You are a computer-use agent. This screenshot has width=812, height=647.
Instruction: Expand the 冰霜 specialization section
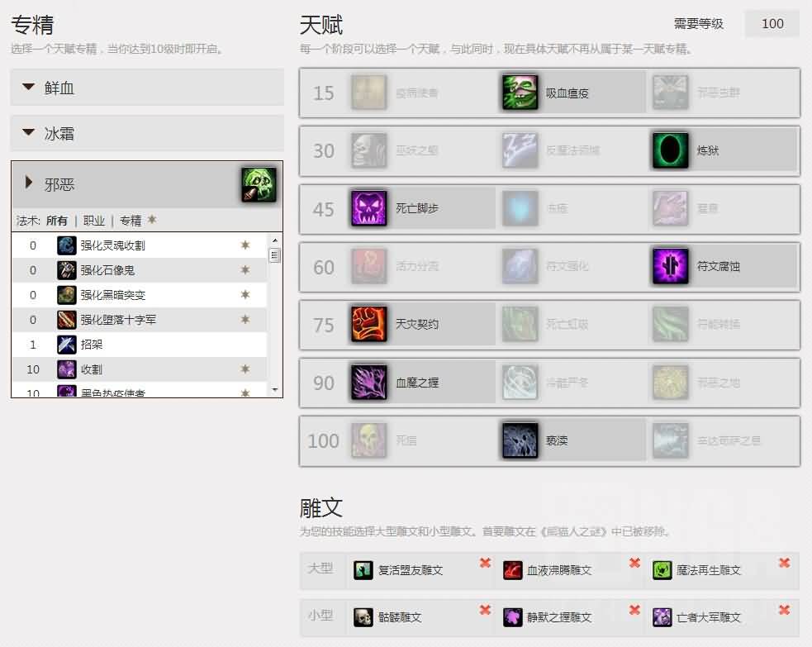147,133
